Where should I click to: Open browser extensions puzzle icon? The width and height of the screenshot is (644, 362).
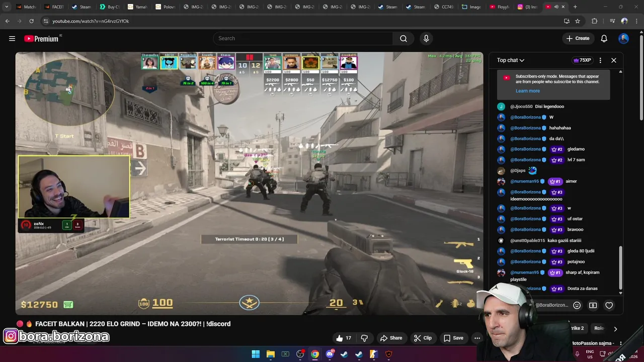pos(595,21)
